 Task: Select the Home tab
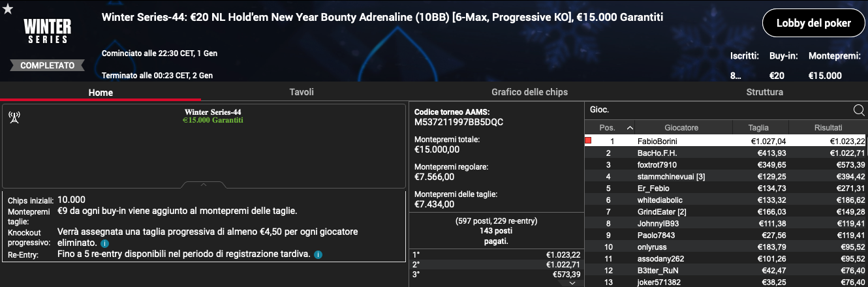[101, 92]
